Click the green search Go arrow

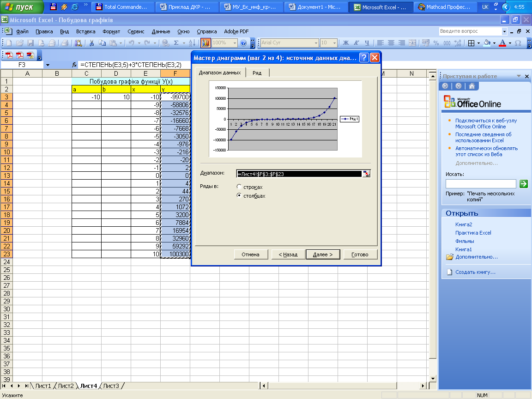coord(524,184)
